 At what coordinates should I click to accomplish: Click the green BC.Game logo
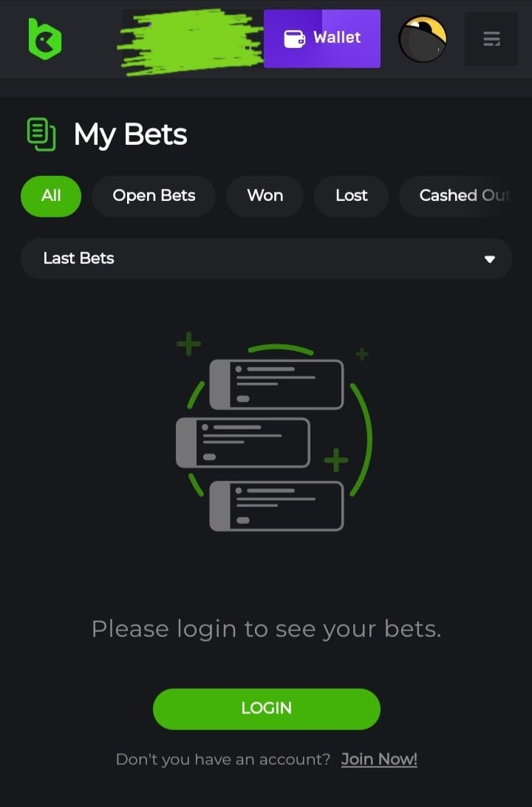[x=45, y=38]
